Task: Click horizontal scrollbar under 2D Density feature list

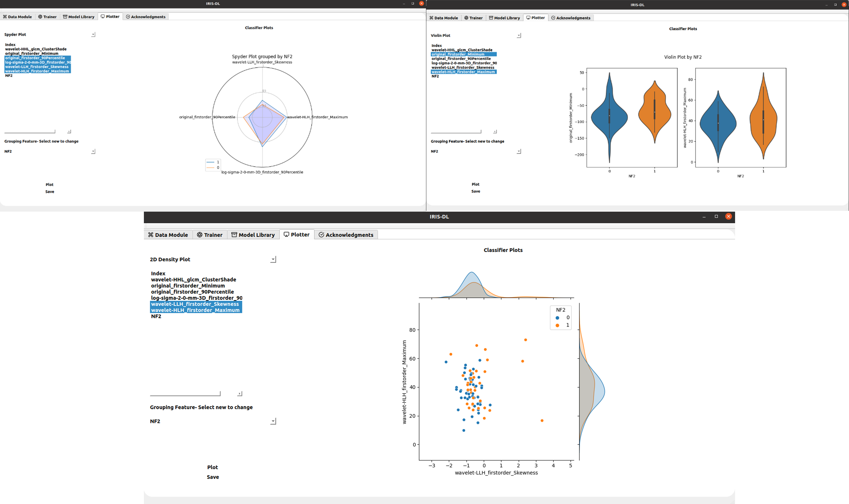Action: tap(185, 394)
